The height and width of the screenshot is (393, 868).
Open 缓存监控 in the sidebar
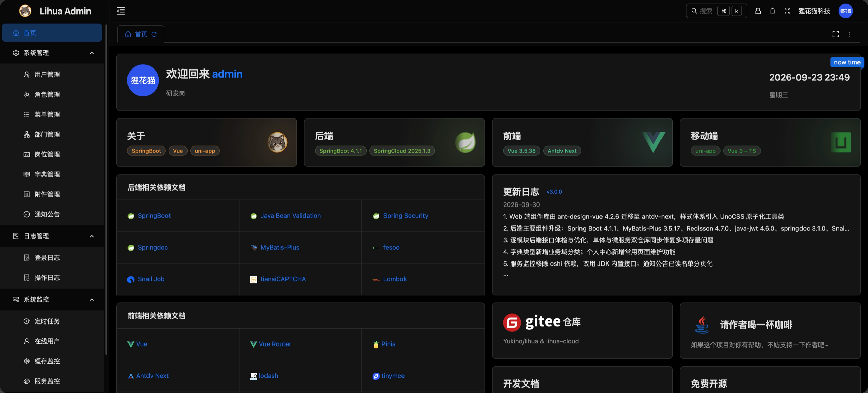(x=52, y=361)
